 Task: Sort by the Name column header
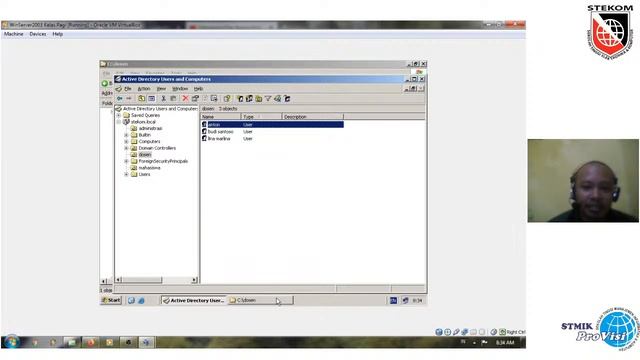[221, 117]
